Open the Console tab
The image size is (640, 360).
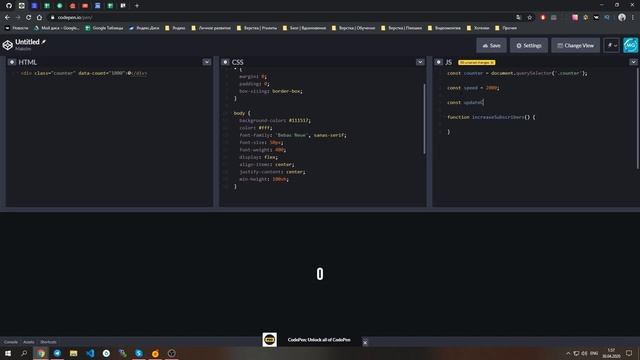click(11, 342)
